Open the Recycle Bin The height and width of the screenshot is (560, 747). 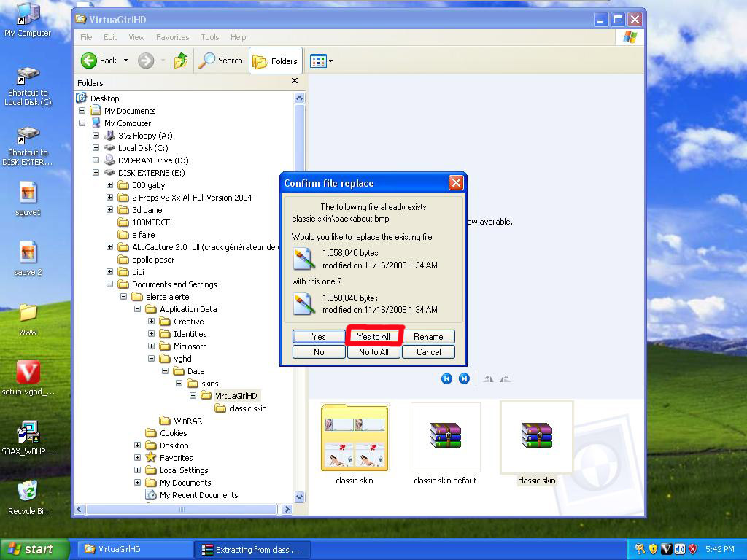28,497
